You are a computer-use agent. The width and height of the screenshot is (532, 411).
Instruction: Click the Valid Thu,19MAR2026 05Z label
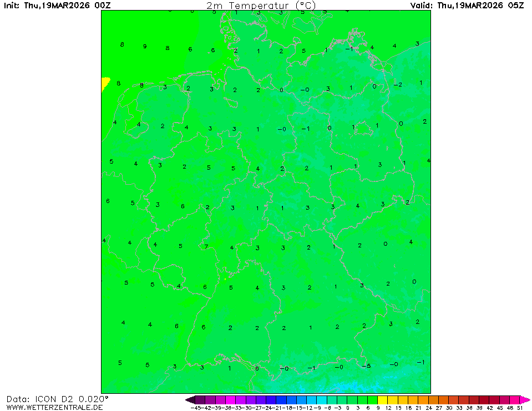(x=470, y=6)
